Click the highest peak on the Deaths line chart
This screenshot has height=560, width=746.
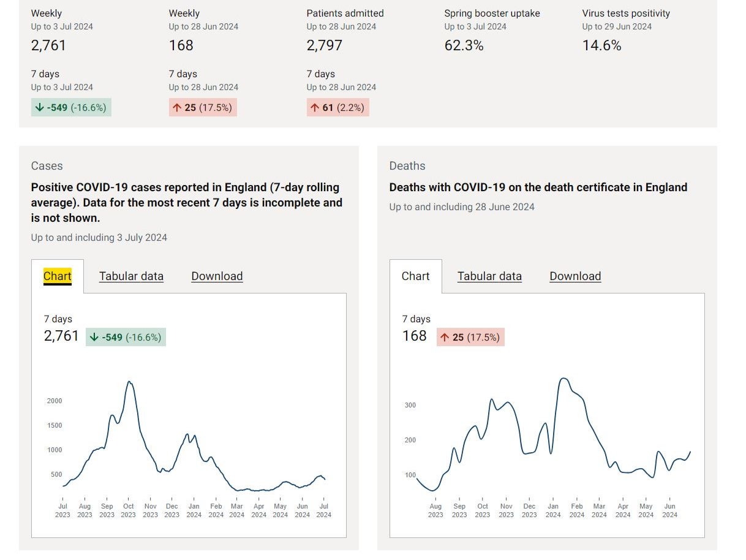pyautogui.click(x=563, y=379)
